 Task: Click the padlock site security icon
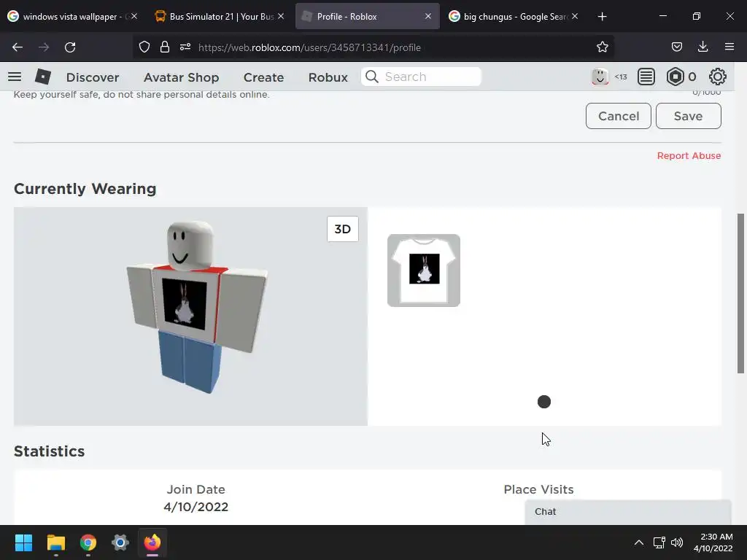tap(165, 47)
